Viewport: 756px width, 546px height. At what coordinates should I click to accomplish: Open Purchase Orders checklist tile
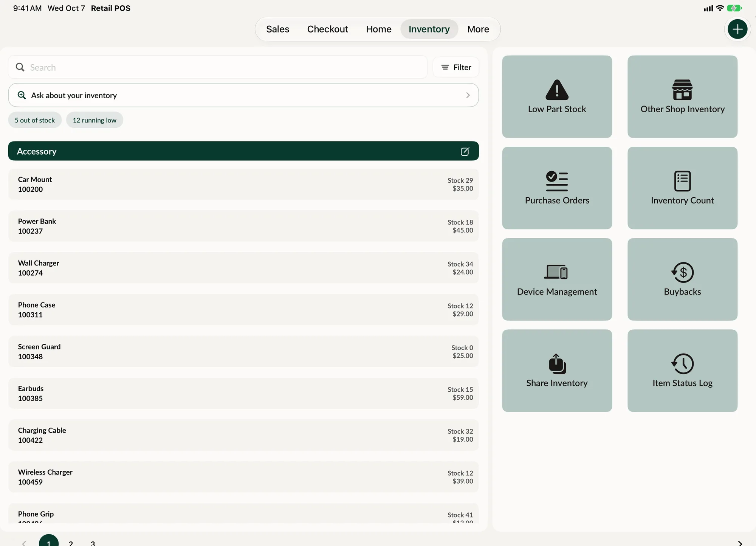tap(557, 188)
